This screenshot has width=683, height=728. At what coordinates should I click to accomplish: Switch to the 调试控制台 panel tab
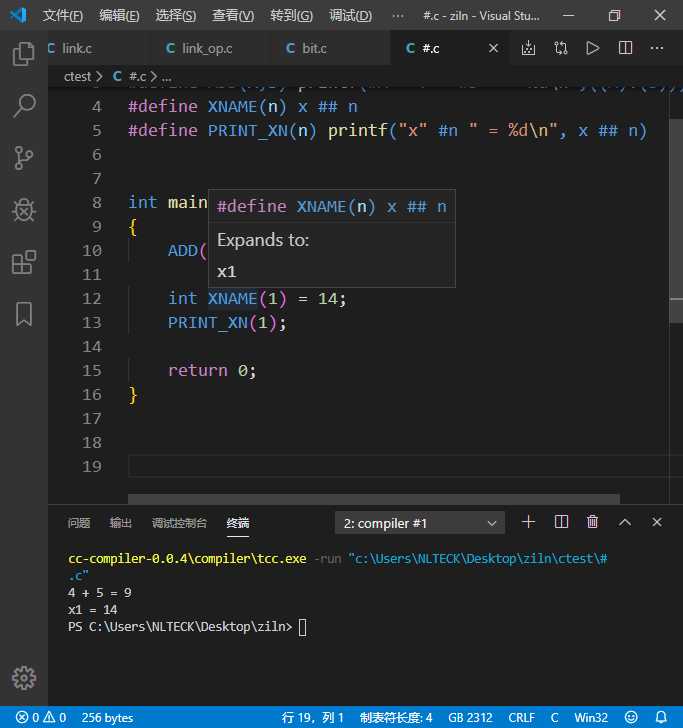coord(179,523)
